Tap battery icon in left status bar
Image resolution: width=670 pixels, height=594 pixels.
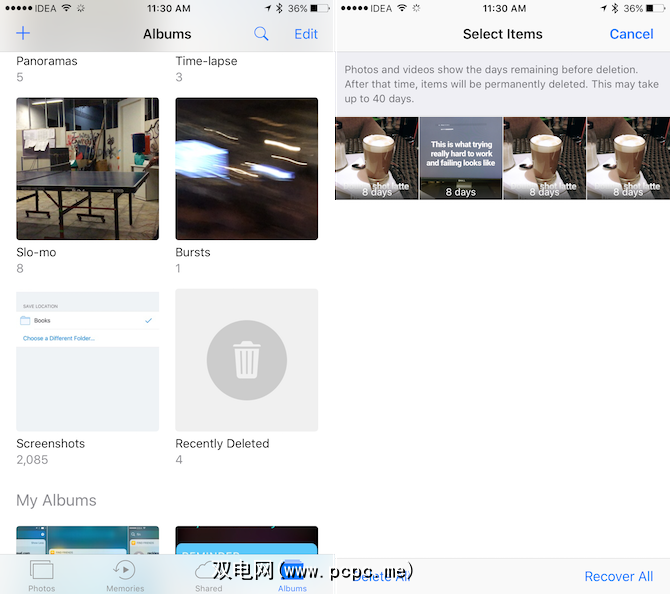(320, 8)
